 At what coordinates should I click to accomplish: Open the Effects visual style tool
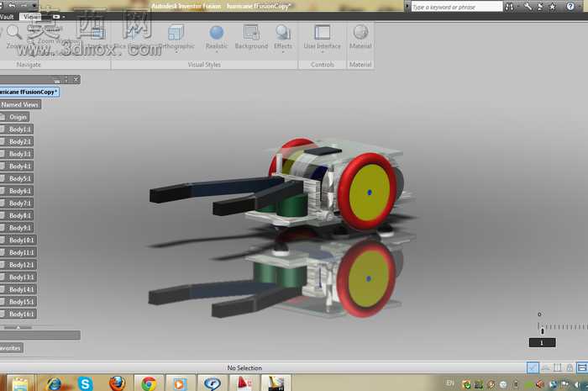283,36
